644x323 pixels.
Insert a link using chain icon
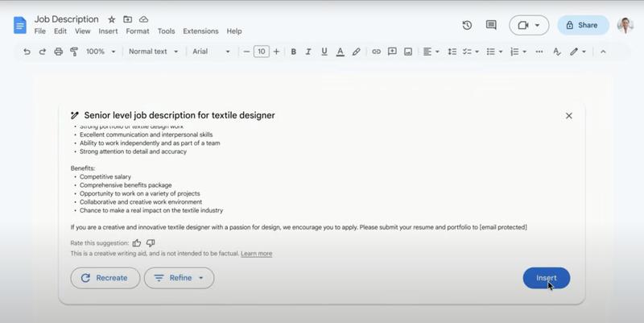(x=376, y=52)
